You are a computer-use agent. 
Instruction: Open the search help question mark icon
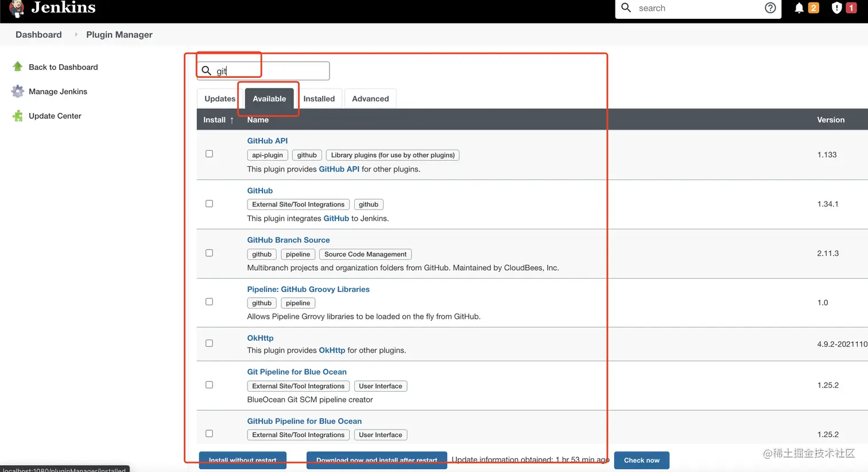coord(770,8)
